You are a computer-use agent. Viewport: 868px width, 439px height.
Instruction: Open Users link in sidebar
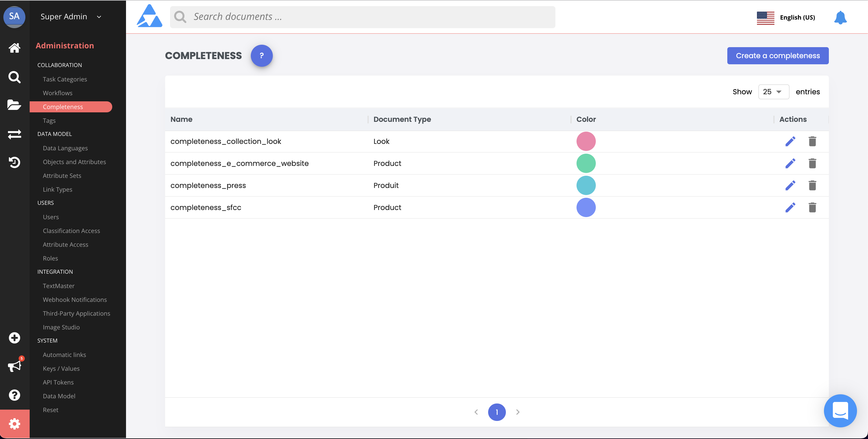coord(51,217)
